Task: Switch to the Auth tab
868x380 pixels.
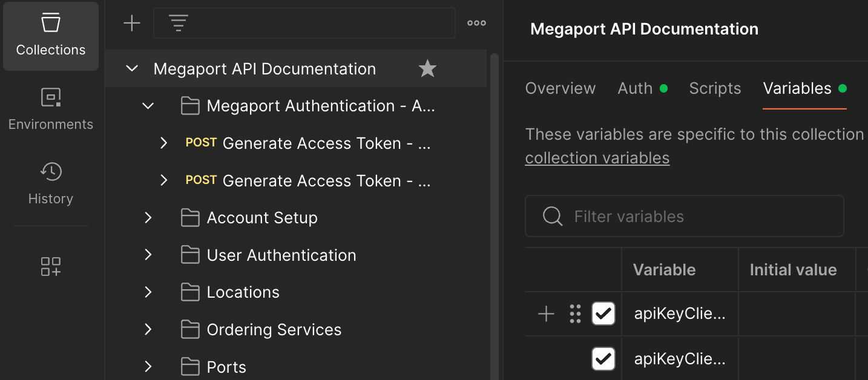Action: tap(642, 88)
